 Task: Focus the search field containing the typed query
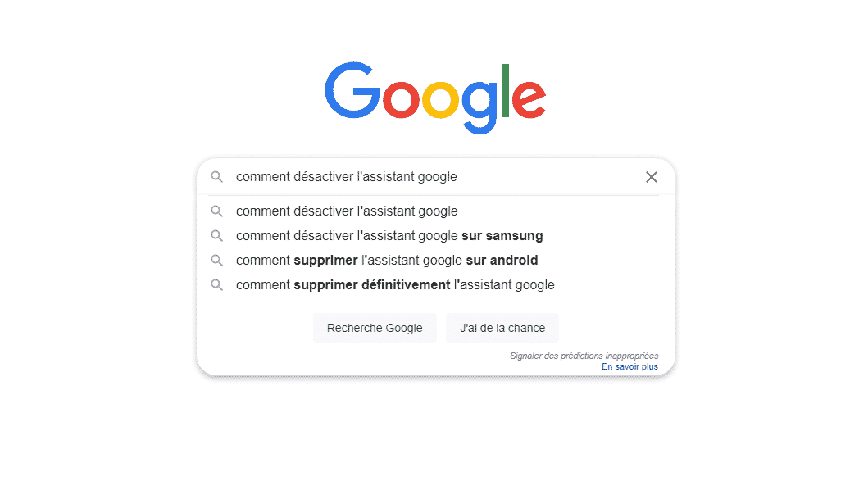click(x=435, y=177)
